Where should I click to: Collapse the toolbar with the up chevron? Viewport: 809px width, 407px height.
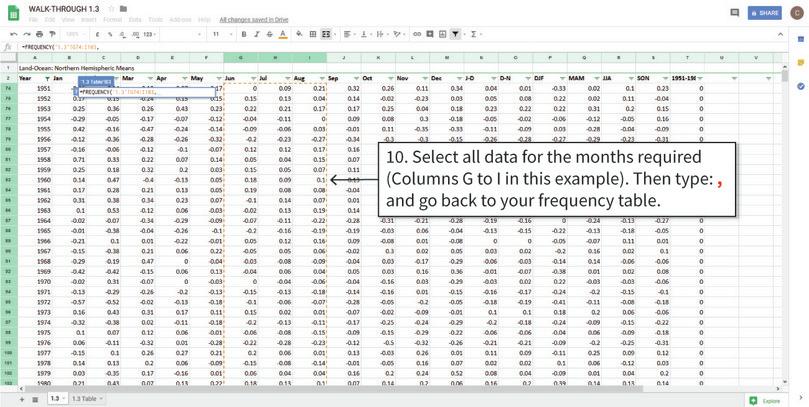click(x=781, y=34)
